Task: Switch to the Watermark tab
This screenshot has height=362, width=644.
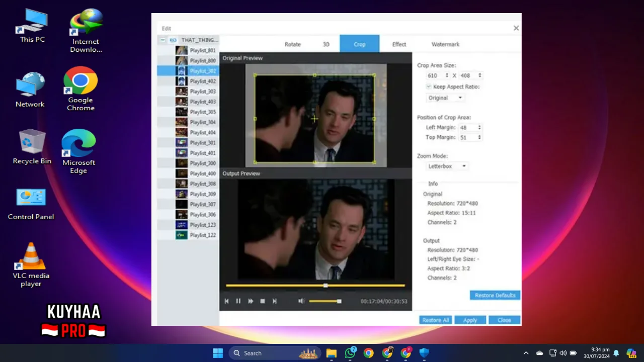Action: click(445, 44)
